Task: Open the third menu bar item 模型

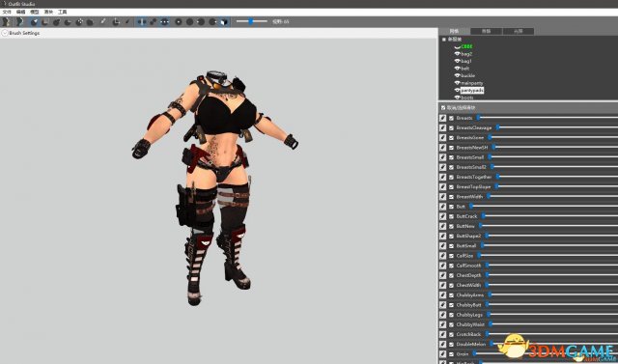Action: [x=35, y=13]
